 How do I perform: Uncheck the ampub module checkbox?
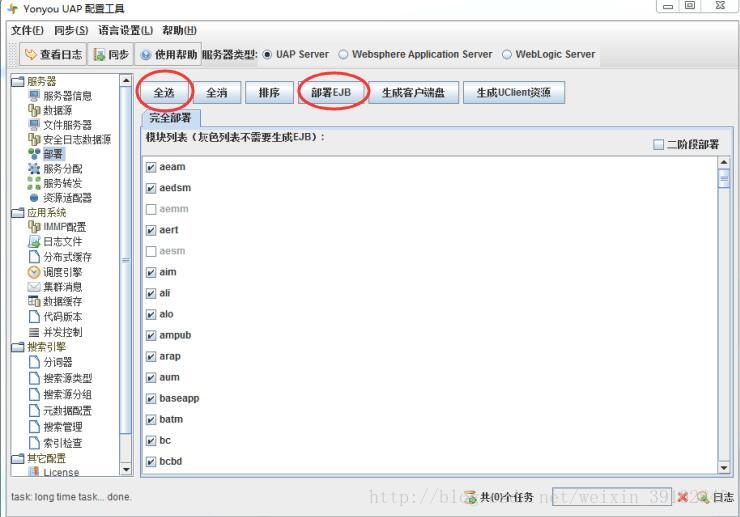(151, 336)
